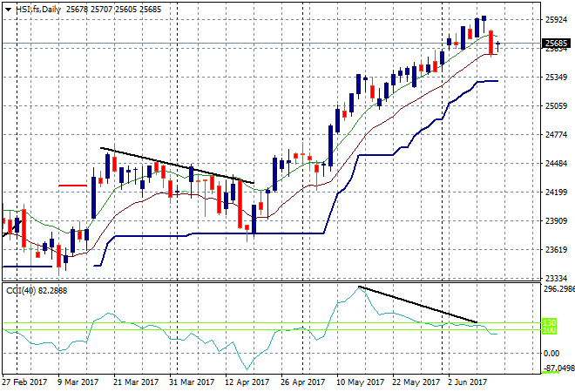Select the 10 May 2017 date label
Image resolution: width=575 pixels, height=392 pixels.
(x=360, y=382)
